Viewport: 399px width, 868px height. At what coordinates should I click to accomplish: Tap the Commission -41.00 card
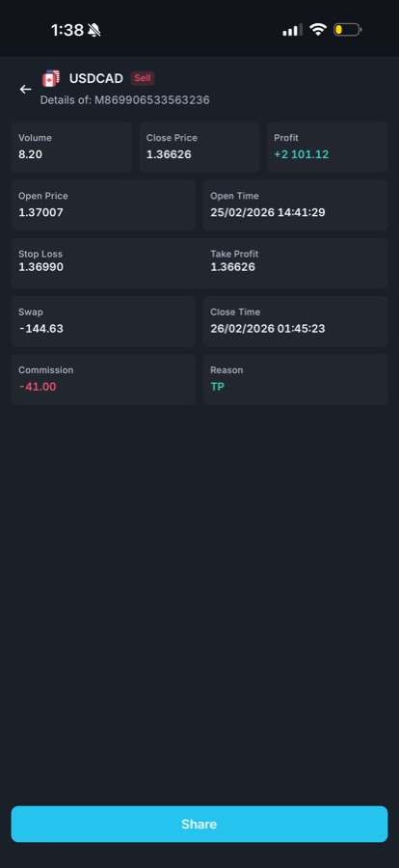coord(103,379)
